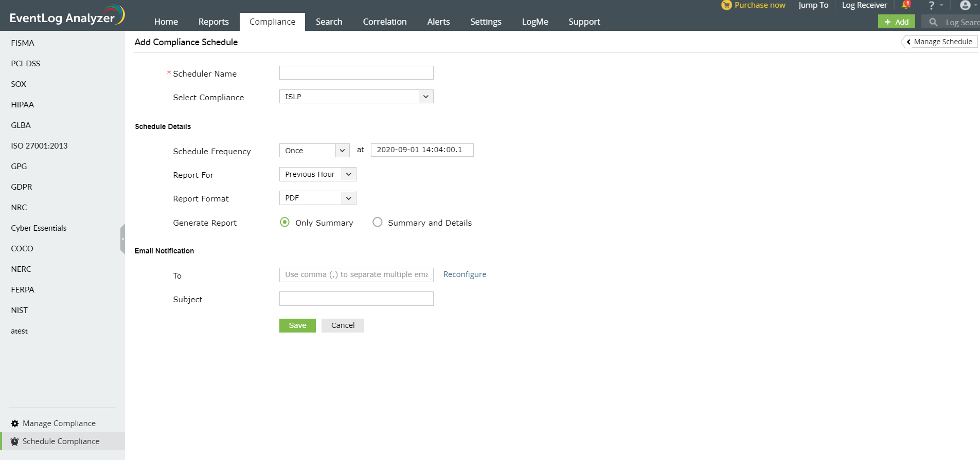Open PCI-DSS in the compliance sidebar

click(x=26, y=64)
